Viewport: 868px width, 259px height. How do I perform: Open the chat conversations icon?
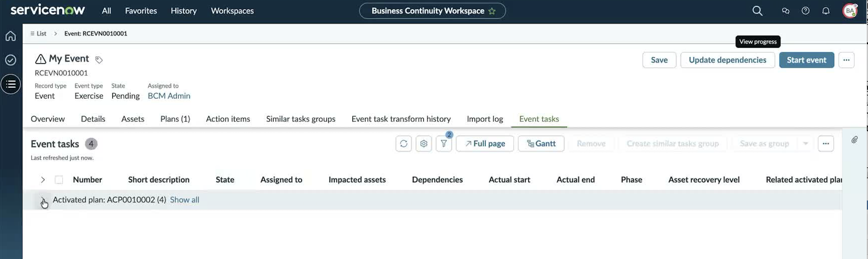(x=786, y=11)
